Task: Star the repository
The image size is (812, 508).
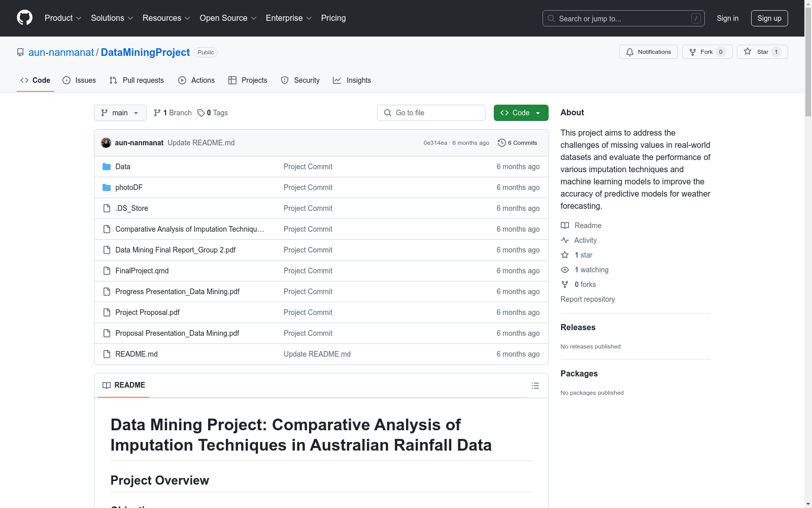Action: pyautogui.click(x=762, y=52)
